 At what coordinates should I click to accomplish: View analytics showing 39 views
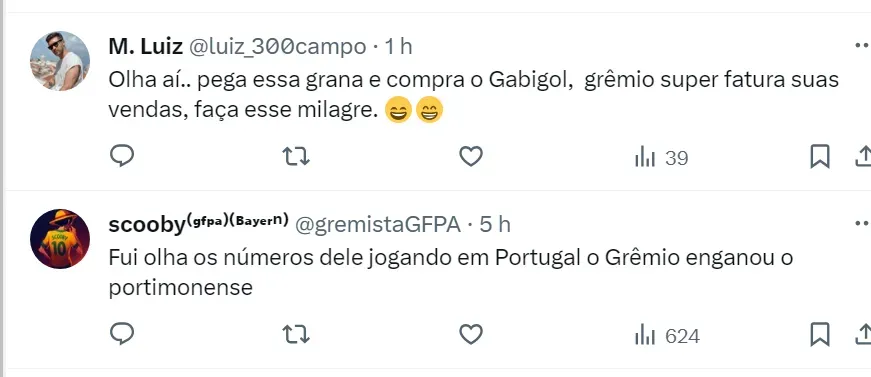[662, 159]
